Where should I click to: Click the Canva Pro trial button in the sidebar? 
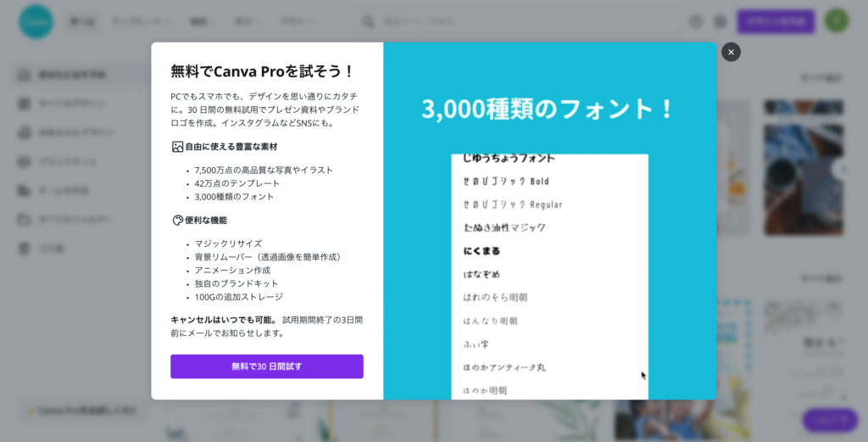click(x=82, y=411)
